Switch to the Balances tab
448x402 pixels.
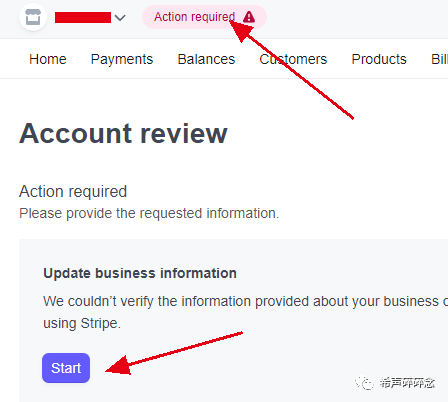(x=206, y=59)
